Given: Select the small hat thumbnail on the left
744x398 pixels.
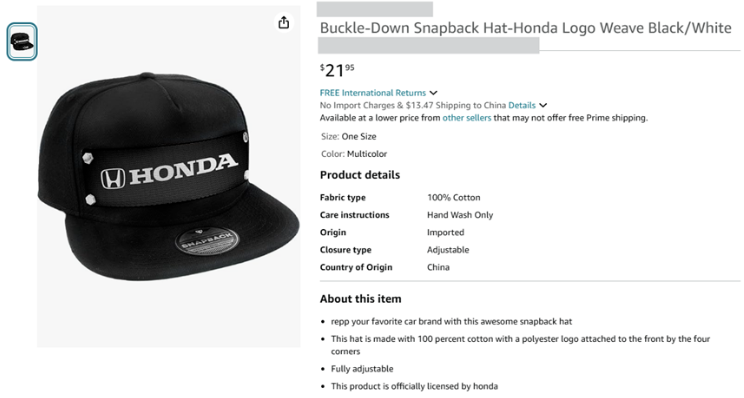Looking at the screenshot, I should point(22,42).
